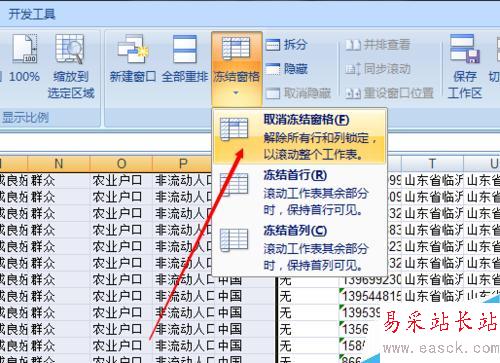Click the 100% zoom icon
Screen dimensions: 500x363
click(x=24, y=49)
